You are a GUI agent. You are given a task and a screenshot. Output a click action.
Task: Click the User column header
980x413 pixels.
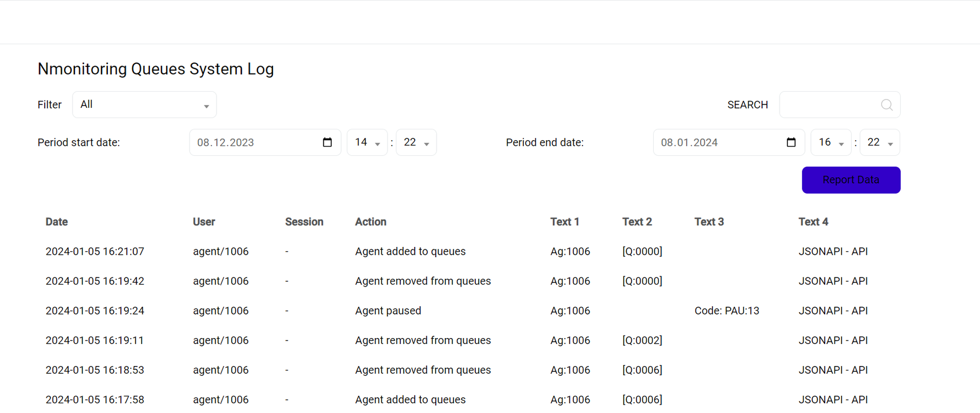point(204,222)
